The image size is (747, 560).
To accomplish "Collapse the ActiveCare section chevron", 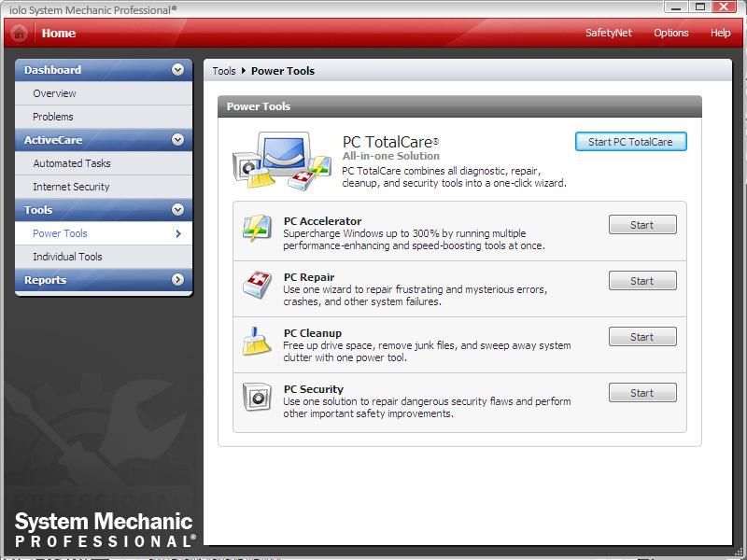I will [177, 140].
